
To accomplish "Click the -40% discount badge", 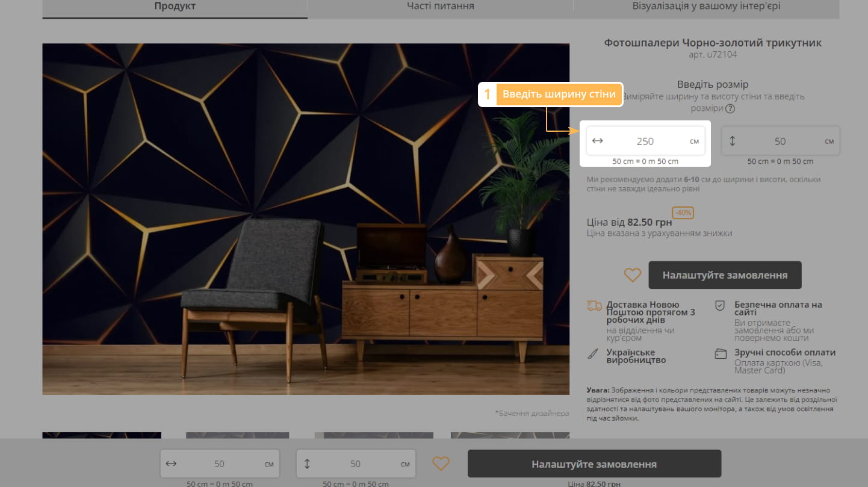I will (x=683, y=212).
